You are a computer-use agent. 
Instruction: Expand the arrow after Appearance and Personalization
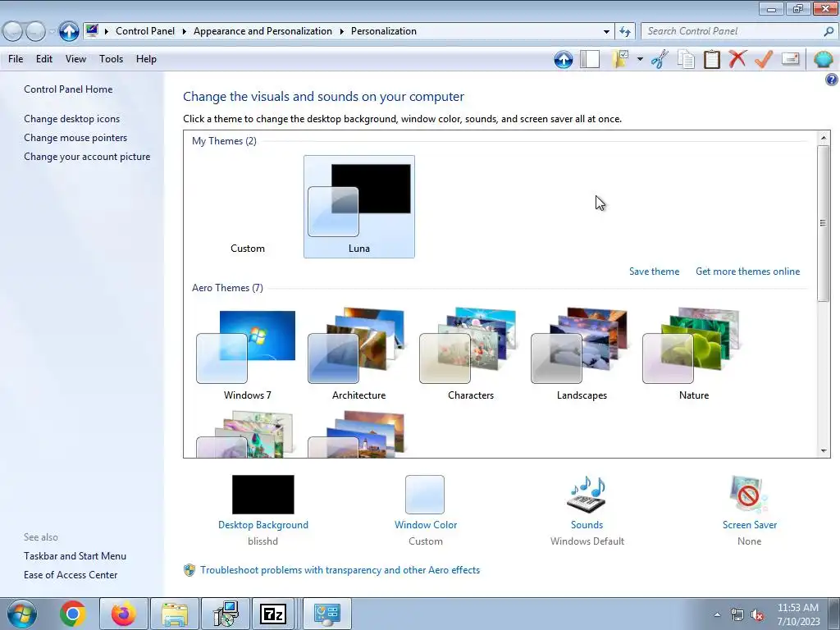[341, 31]
